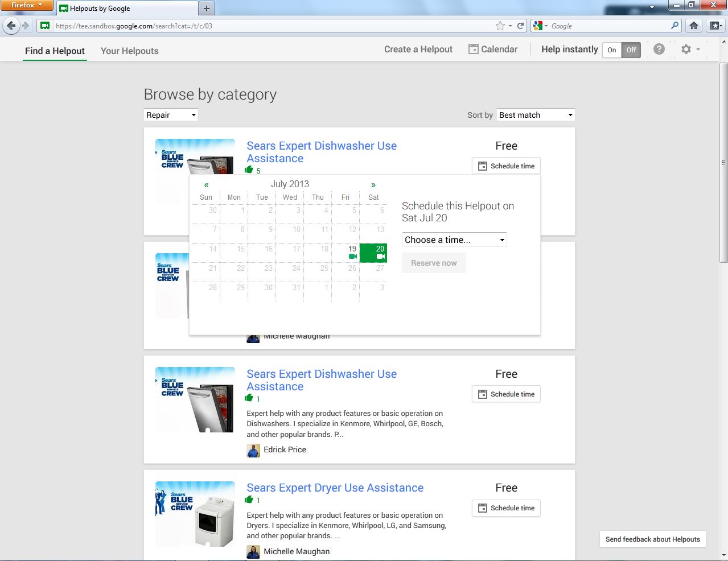
Task: Turn Help instantly On
Action: pos(612,50)
